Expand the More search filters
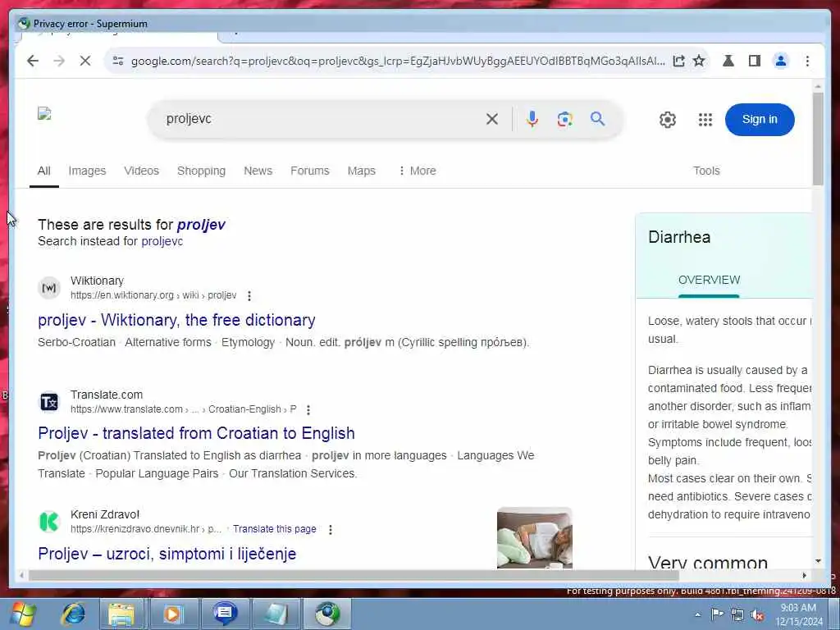The width and height of the screenshot is (840, 630). tap(418, 171)
